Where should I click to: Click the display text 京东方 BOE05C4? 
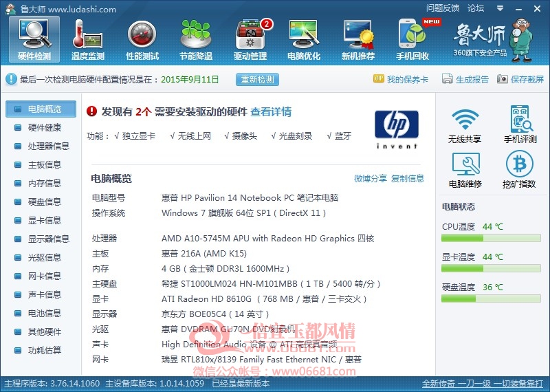tap(215, 314)
